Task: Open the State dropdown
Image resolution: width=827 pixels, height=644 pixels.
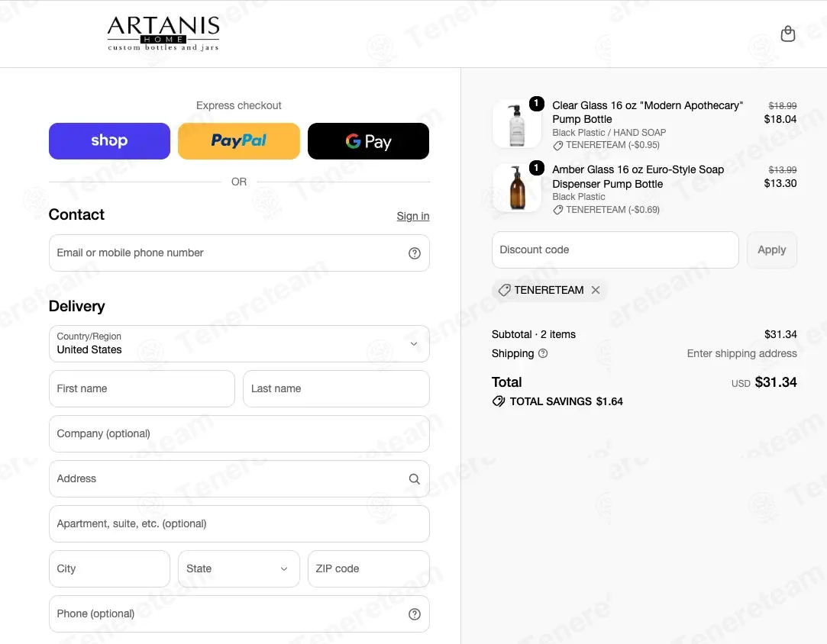Action: tap(239, 568)
